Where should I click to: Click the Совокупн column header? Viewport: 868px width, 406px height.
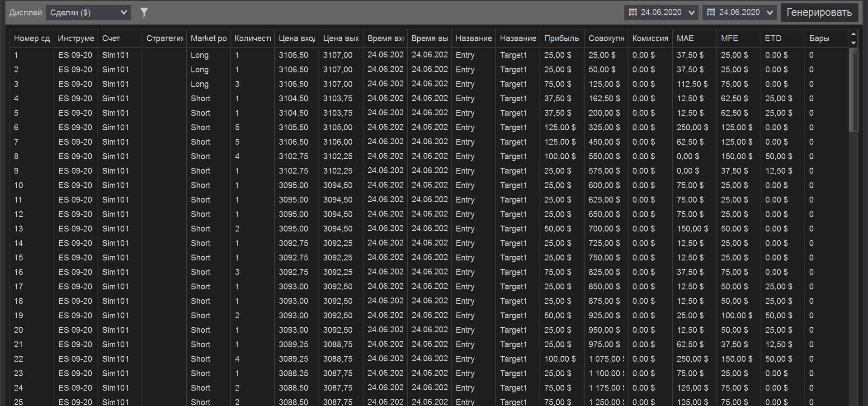(x=606, y=38)
